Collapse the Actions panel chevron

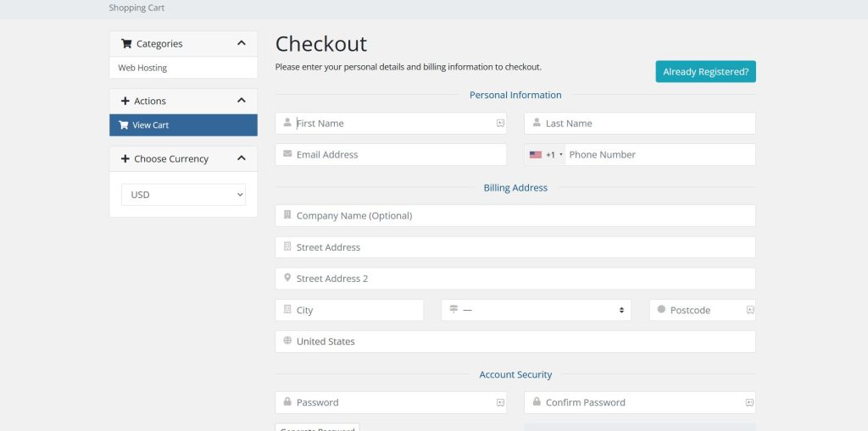(242, 101)
